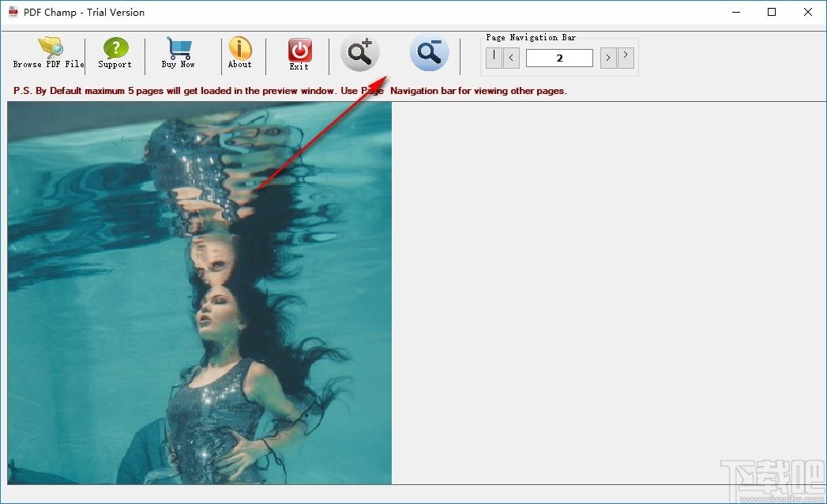The width and height of the screenshot is (827, 504).
Task: Maximize the PDF Champ window
Action: (x=772, y=12)
